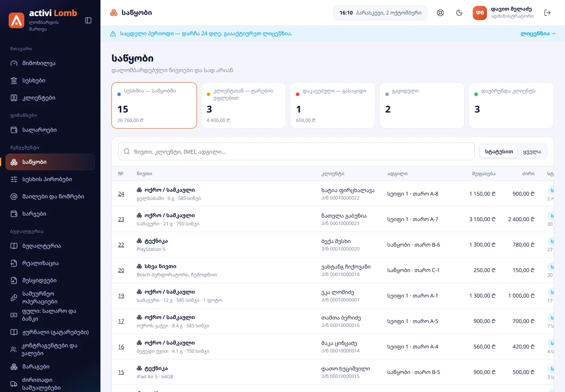Image resolution: width=565 pixels, height=392 pixels.
Task: Click the PlayStation 5 item description
Action: [x=151, y=249]
